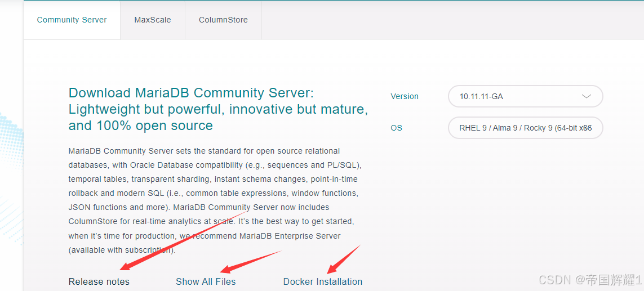Click the OS label text

tap(396, 128)
